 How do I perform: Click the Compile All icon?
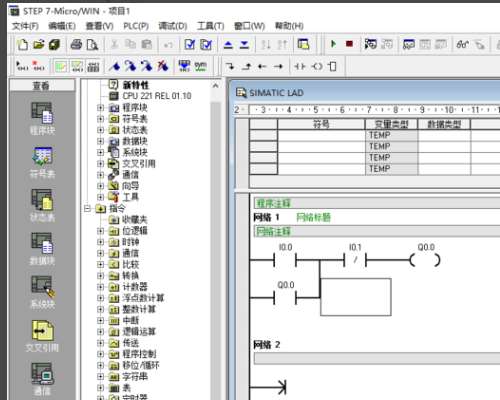(x=206, y=44)
